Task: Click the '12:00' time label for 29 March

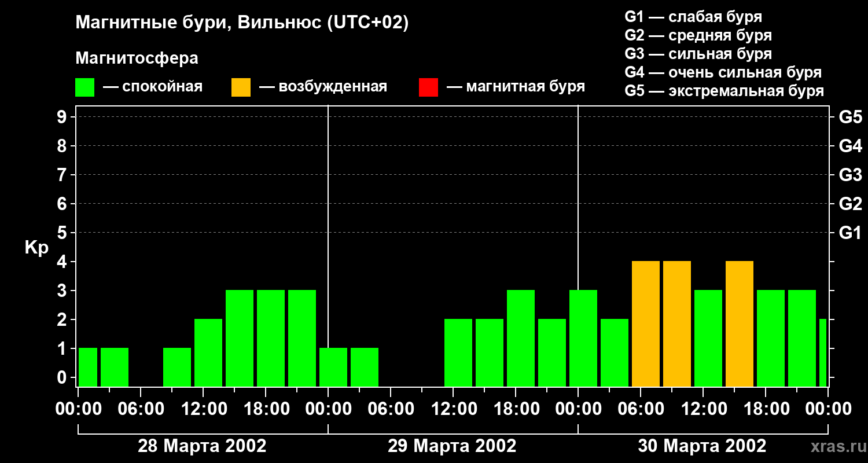Action: (x=453, y=409)
